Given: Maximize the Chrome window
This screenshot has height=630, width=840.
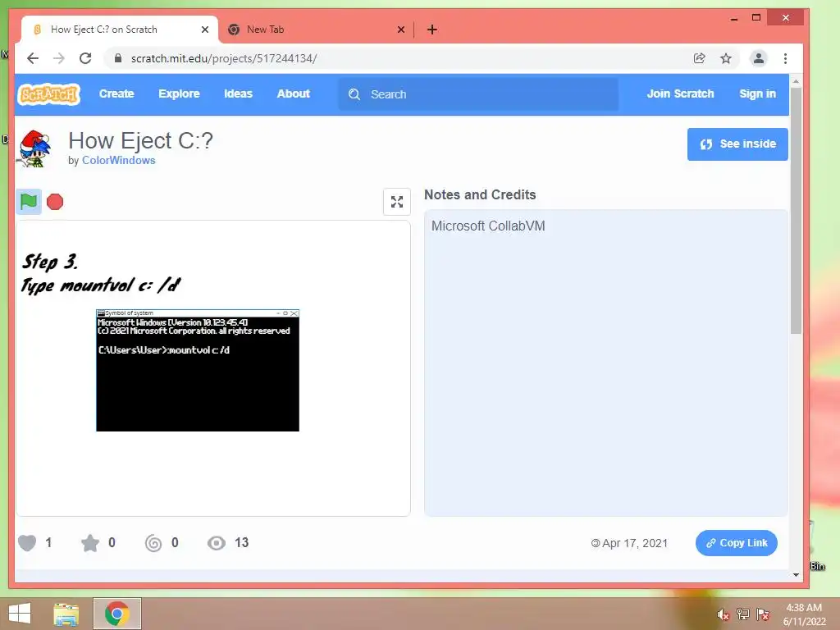Looking at the screenshot, I should click(x=756, y=18).
